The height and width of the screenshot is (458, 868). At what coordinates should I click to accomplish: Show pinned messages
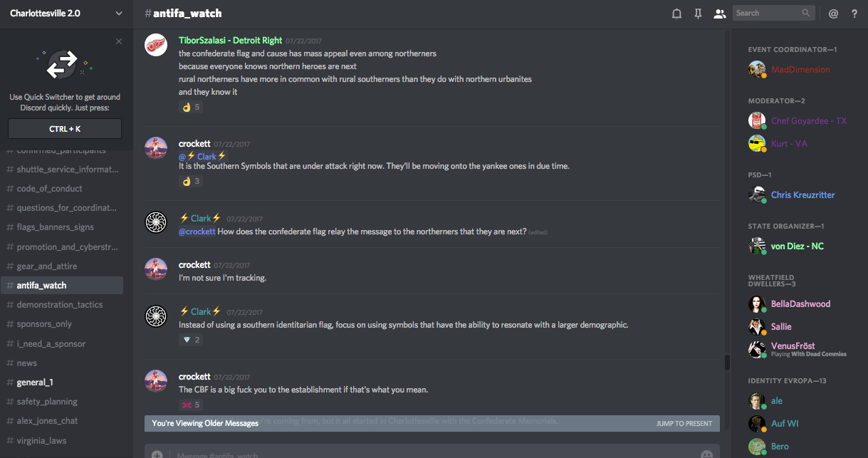[698, 14]
